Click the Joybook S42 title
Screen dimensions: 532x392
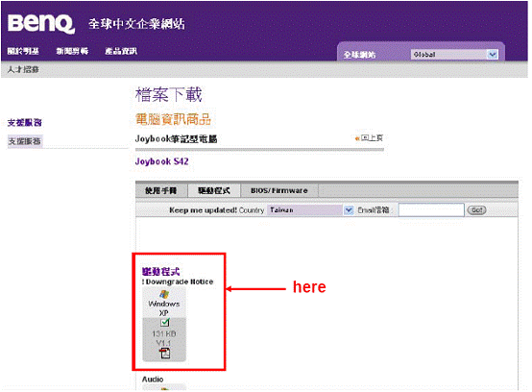(x=162, y=161)
